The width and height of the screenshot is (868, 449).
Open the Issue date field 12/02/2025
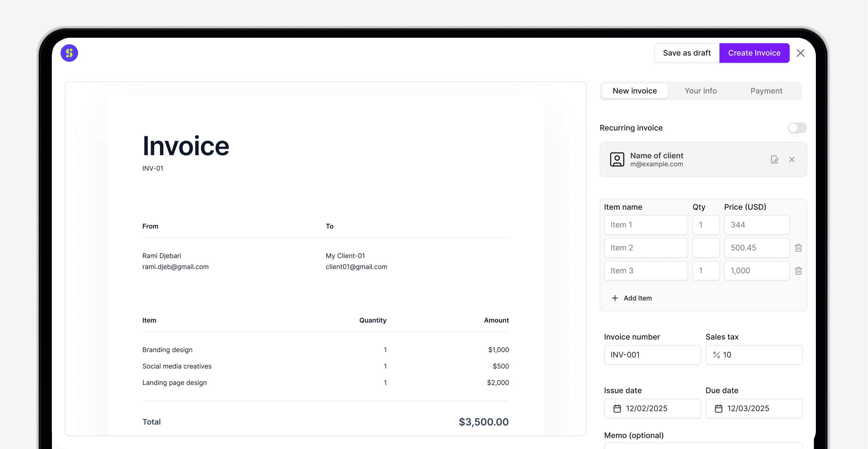click(652, 408)
